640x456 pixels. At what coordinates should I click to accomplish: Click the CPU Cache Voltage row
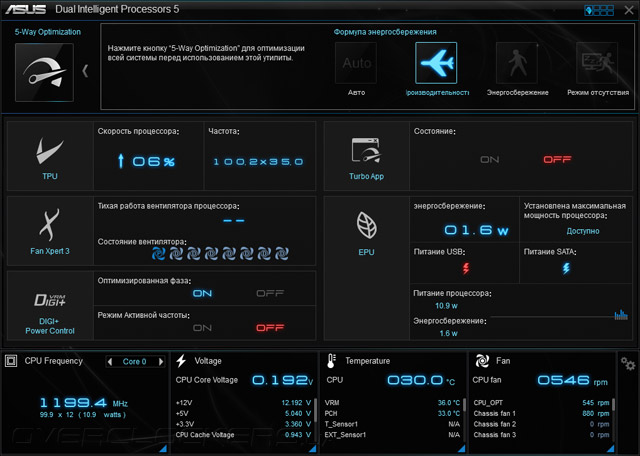243,435
